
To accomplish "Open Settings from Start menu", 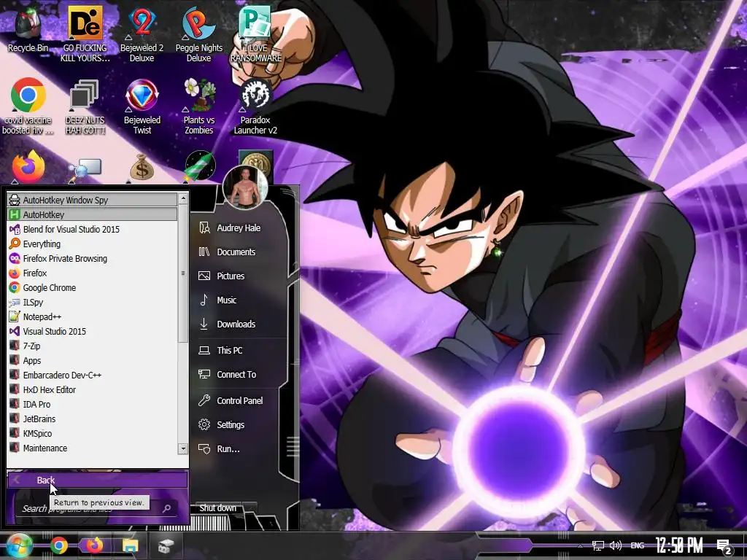I will pyautogui.click(x=239, y=425).
